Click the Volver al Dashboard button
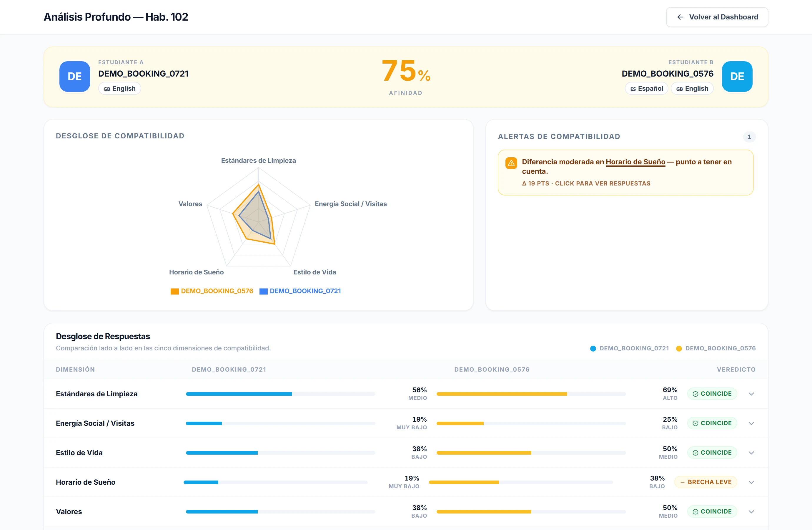Image resolution: width=812 pixels, height=530 pixels. (x=717, y=17)
